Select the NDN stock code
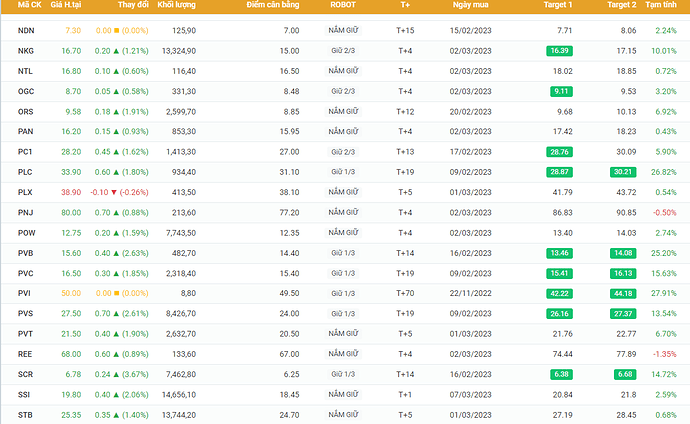Viewport: 690px width, 424px height. 26,30
